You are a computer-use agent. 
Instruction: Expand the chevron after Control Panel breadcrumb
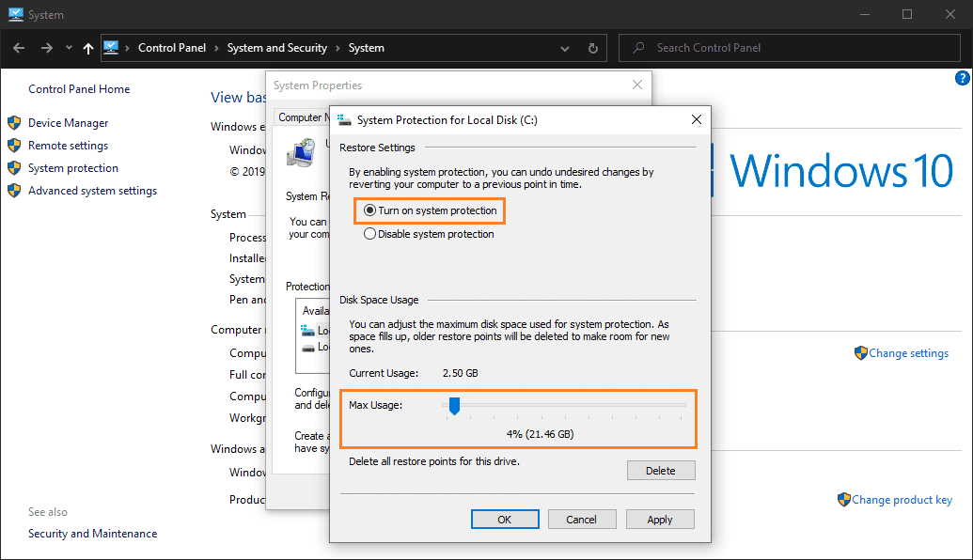coord(216,48)
